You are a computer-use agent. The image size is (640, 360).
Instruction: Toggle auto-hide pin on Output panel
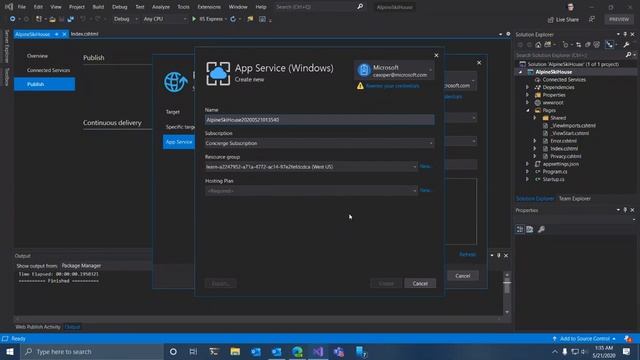499,256
